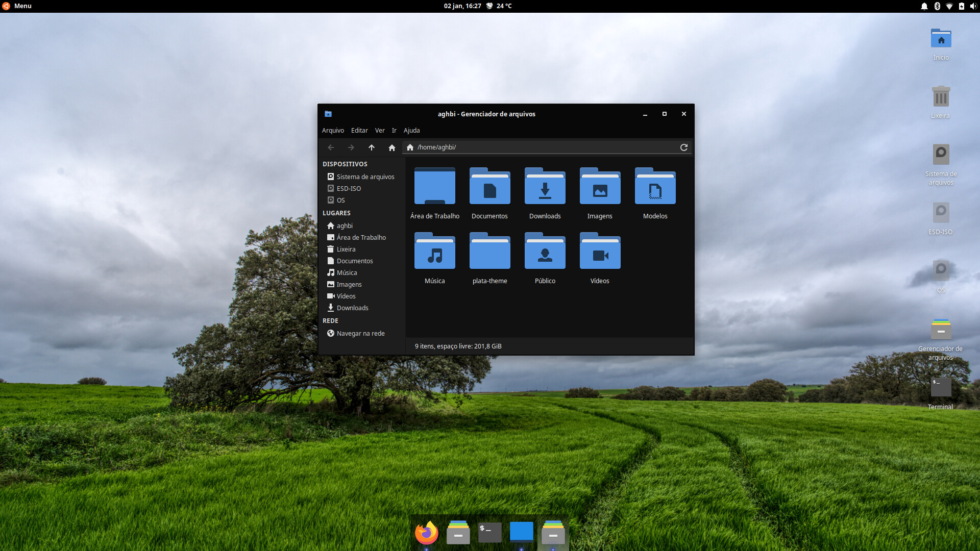Image resolution: width=980 pixels, height=551 pixels.
Task: Click the notification bell in tray
Action: click(924, 6)
